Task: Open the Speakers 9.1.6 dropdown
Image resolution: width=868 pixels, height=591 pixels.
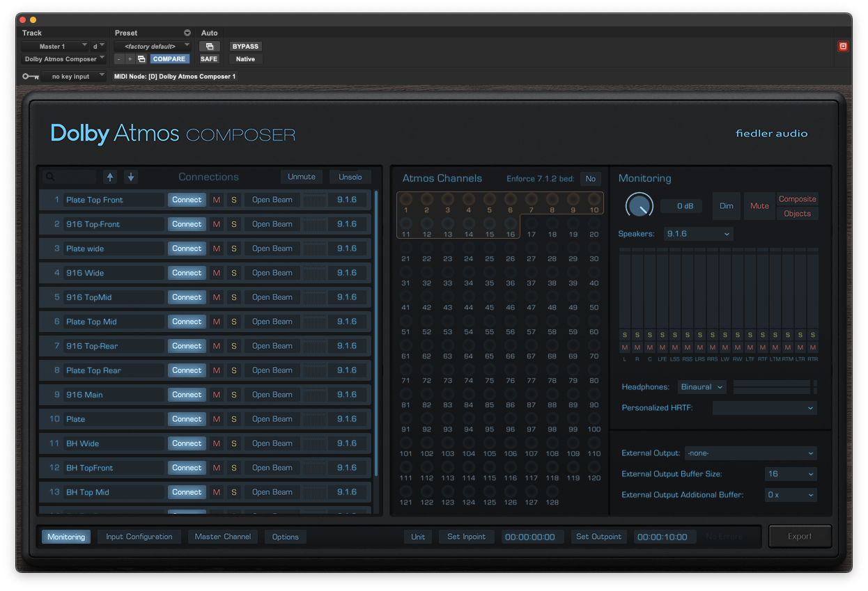Action: coord(698,234)
